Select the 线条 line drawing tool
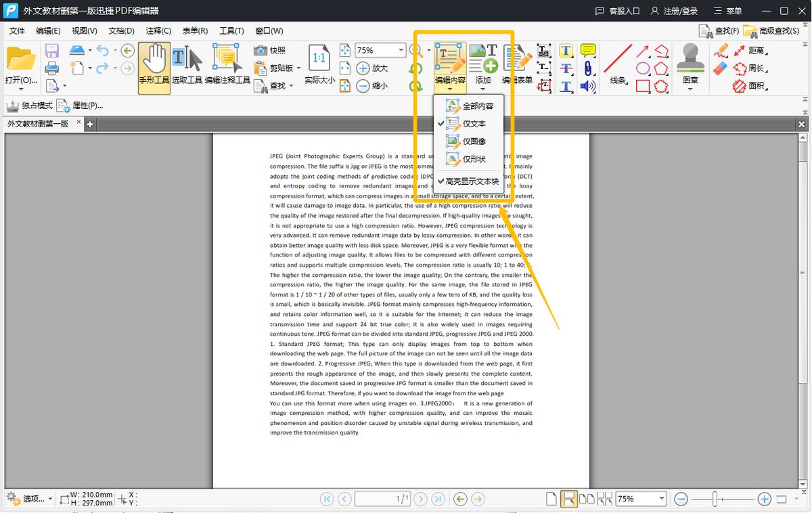 click(x=618, y=66)
